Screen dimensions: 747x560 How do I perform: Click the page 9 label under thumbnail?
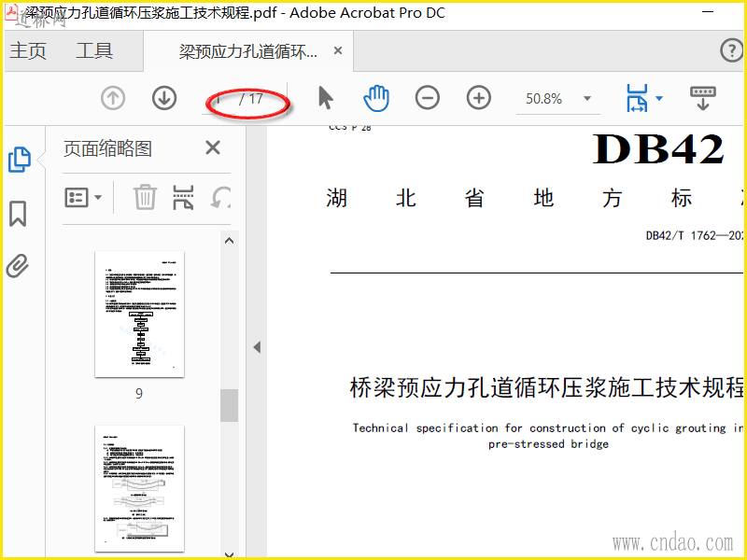coord(139,393)
